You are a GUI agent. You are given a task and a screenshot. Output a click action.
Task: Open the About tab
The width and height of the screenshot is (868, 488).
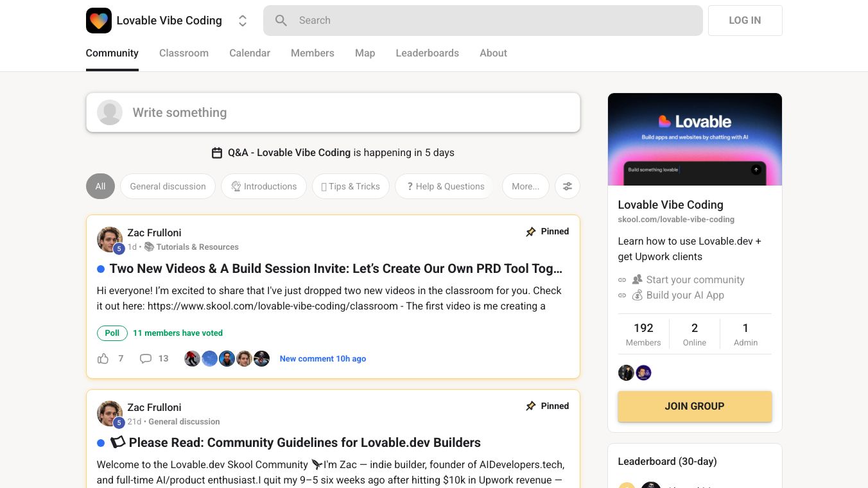click(493, 53)
